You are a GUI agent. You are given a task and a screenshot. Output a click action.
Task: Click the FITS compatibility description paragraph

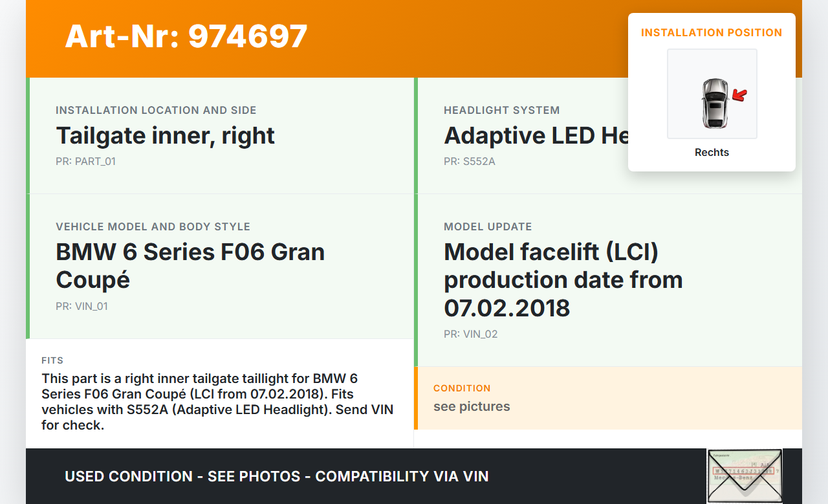[x=217, y=401]
